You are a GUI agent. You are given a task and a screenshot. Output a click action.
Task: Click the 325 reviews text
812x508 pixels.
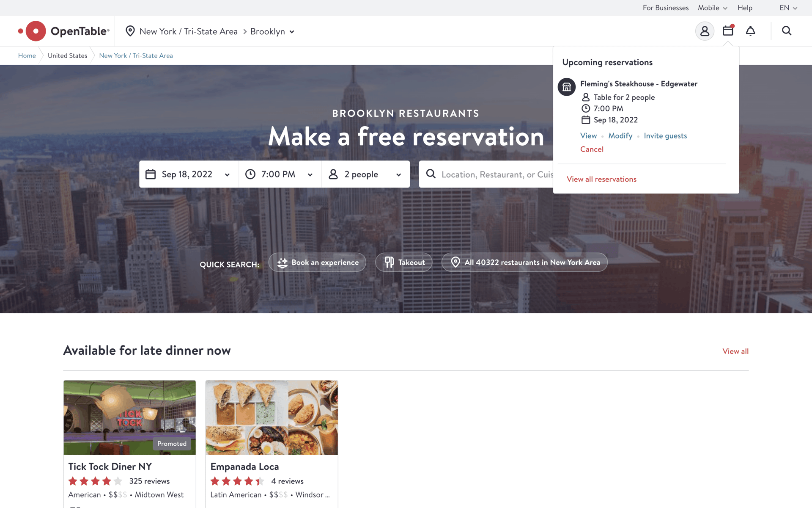tap(149, 481)
